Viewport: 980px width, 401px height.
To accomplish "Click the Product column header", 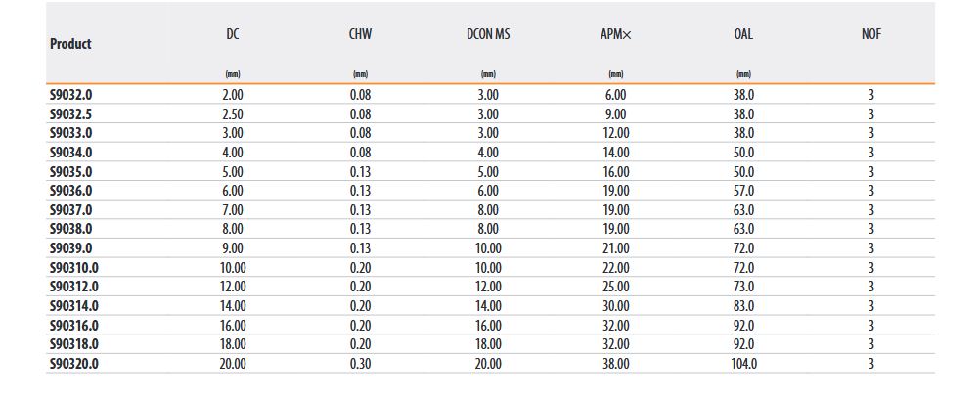I will pyautogui.click(x=70, y=44).
